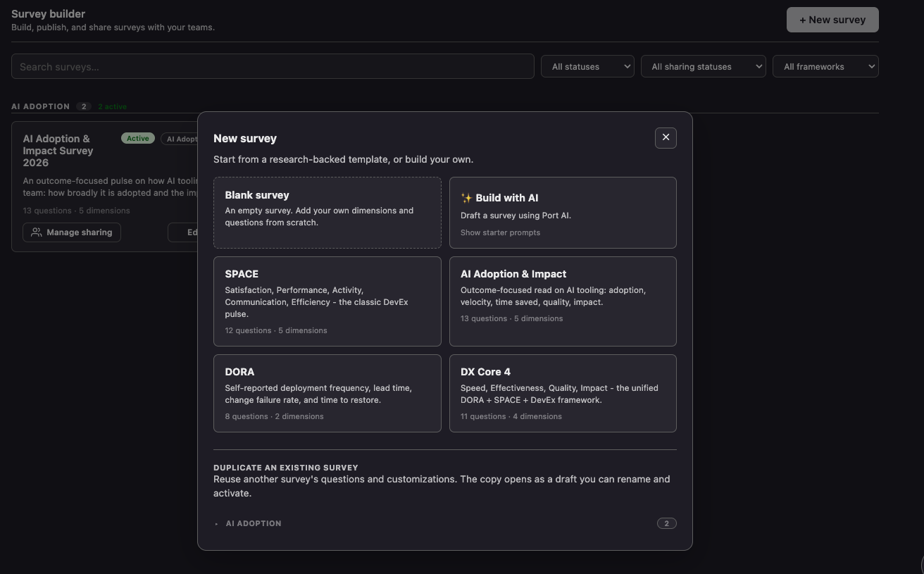The height and width of the screenshot is (574, 924).
Task: Click the AI ADOPTION section header
Action: click(40, 106)
